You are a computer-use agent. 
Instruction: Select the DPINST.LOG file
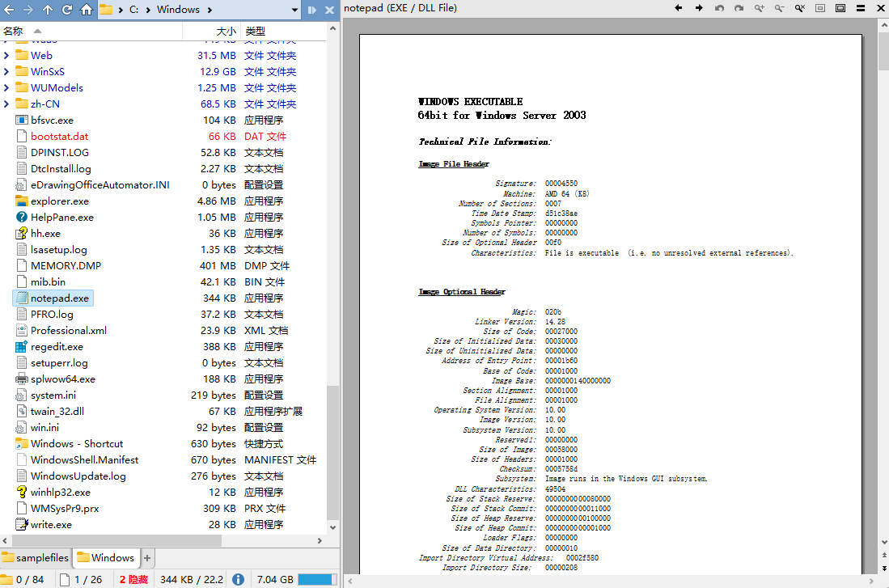[x=60, y=153]
